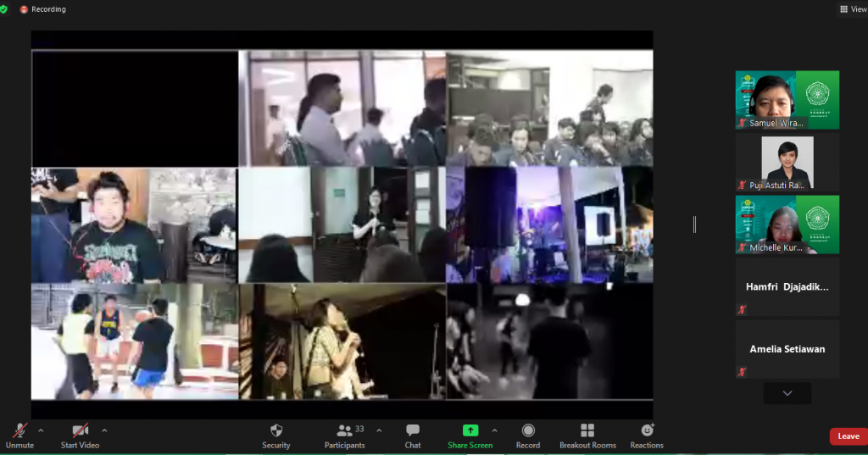Click the red Leave button
Viewport: 868px width, 455px height.
tap(848, 436)
